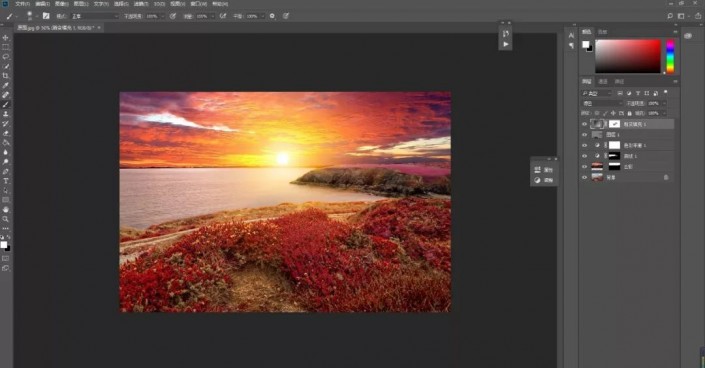The width and height of the screenshot is (705, 368).
Task: Select the Lasso tool
Action: (6, 57)
